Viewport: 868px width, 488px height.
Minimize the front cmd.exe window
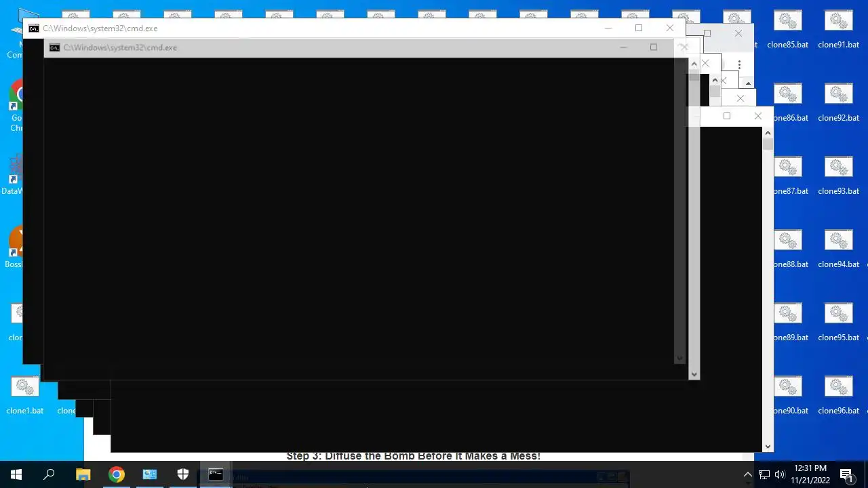(608, 28)
